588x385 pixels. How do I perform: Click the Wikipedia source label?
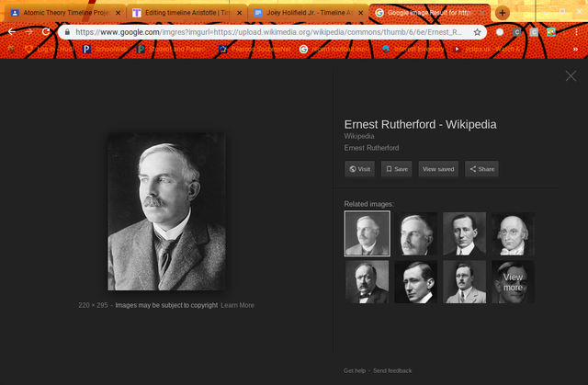click(359, 136)
